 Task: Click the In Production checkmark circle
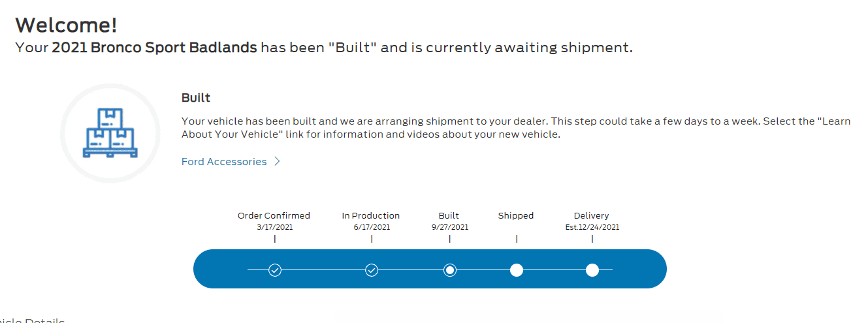point(372,269)
